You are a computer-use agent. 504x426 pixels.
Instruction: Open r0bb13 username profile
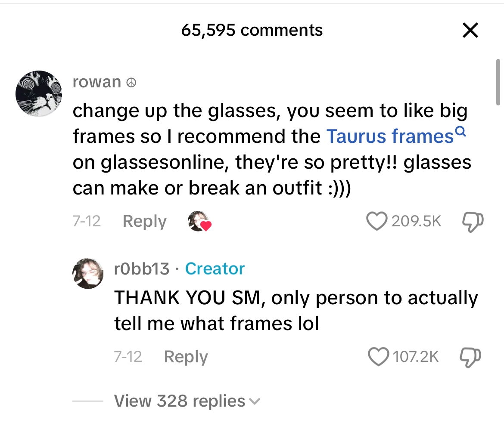[142, 269]
